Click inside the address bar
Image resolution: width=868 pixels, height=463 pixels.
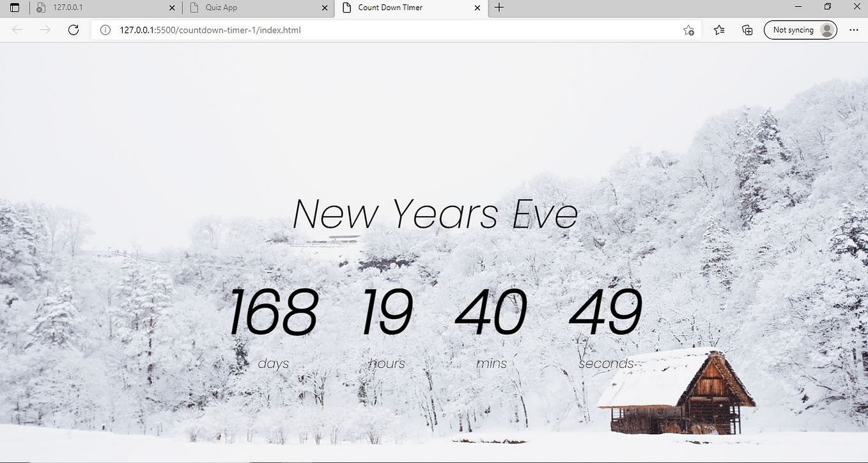(384, 29)
